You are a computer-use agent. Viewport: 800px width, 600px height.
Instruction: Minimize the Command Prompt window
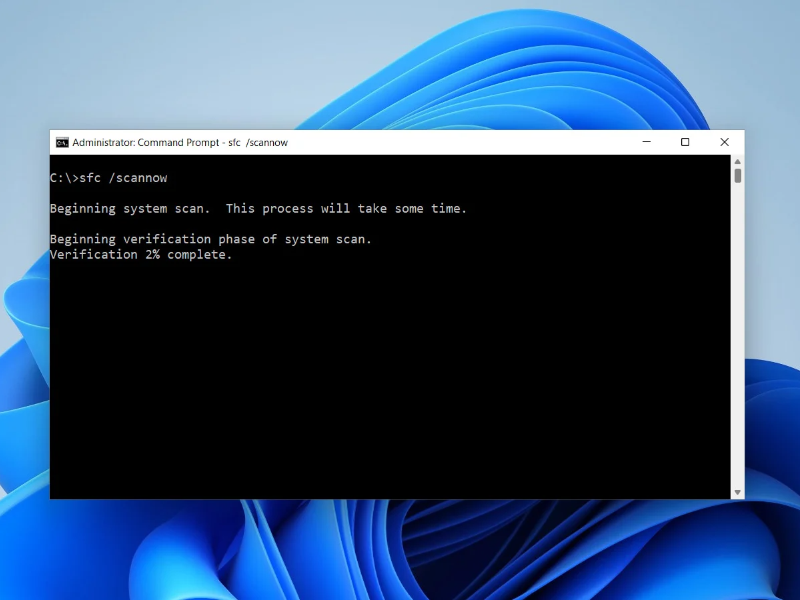point(646,142)
